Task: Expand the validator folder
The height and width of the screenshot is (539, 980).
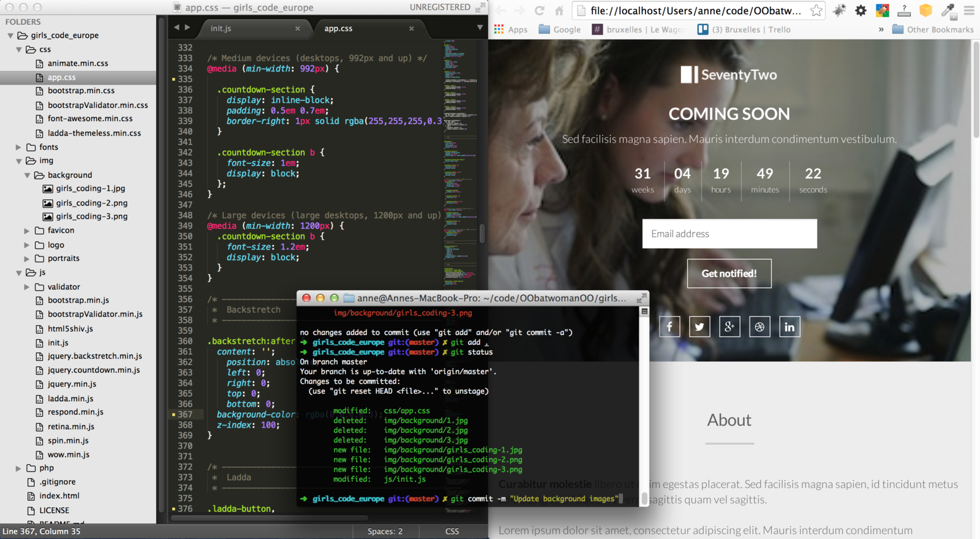Action: coord(26,287)
